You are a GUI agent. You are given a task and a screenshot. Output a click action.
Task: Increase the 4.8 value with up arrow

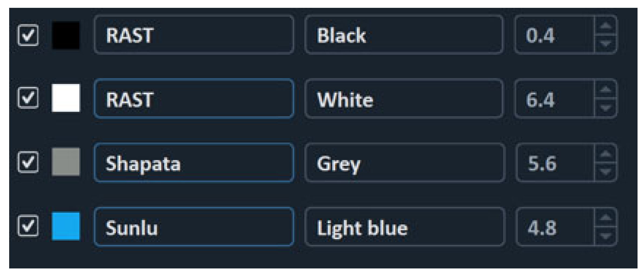click(606, 218)
